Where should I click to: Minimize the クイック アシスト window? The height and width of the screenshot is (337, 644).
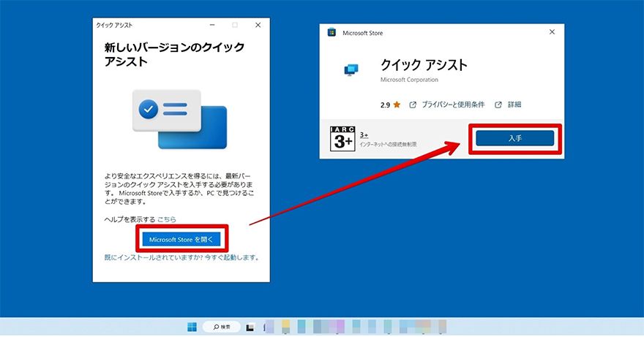212,25
